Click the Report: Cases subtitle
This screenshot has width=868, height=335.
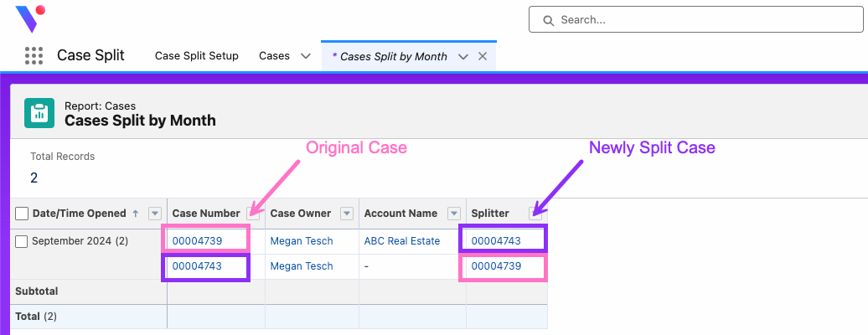101,106
